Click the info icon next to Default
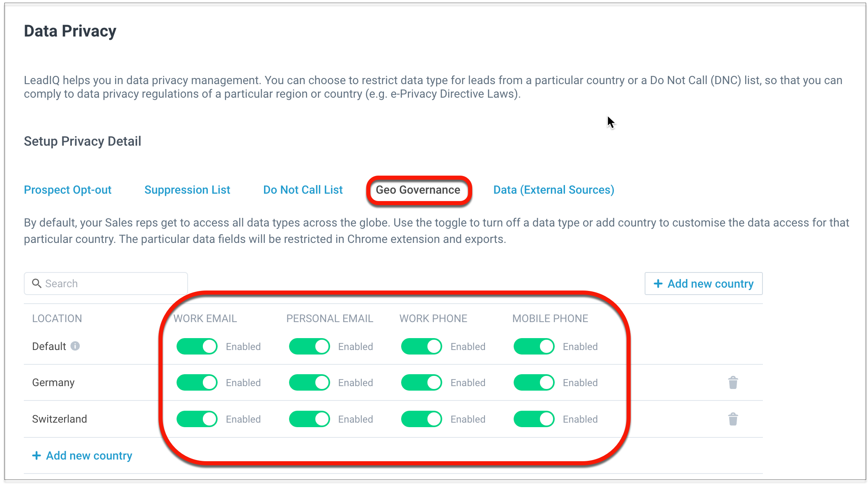The height and width of the screenshot is (485, 868). pos(75,346)
